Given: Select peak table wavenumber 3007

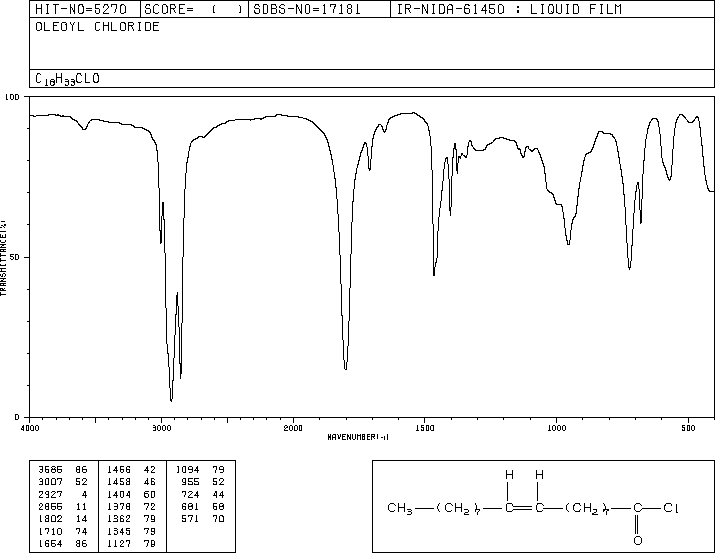Looking at the screenshot, I should coord(51,482).
